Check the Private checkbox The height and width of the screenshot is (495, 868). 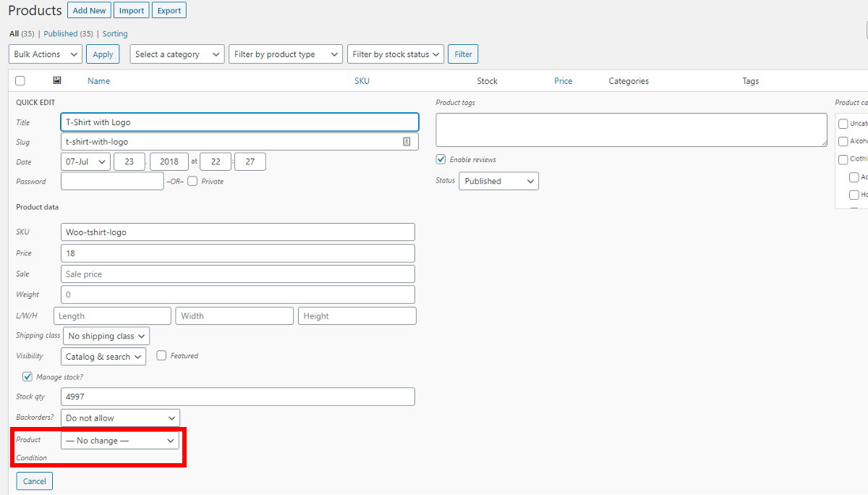tap(191, 181)
